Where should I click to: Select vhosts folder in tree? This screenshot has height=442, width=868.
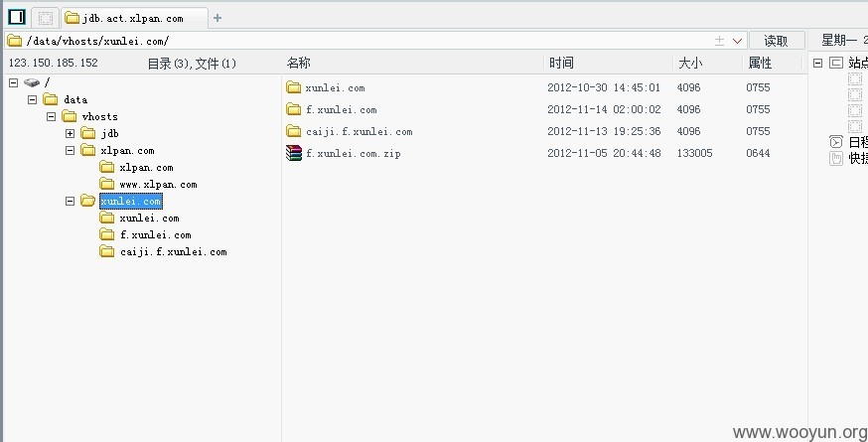[x=99, y=116]
